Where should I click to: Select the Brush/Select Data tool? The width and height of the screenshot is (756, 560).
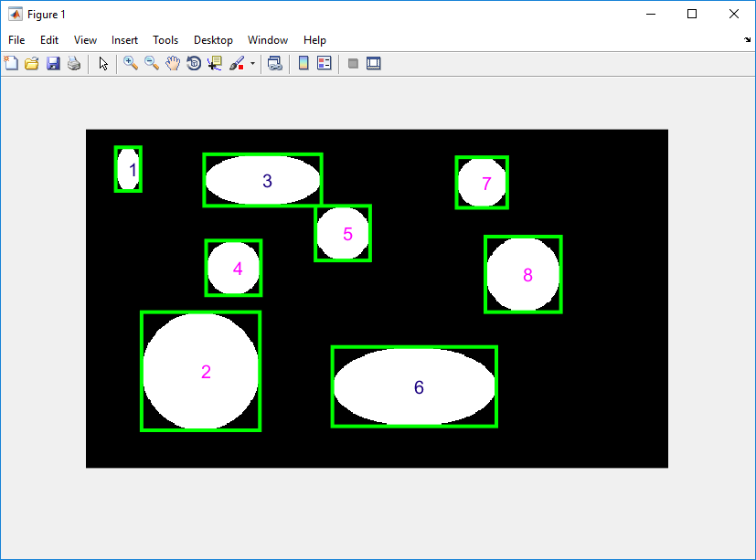pyautogui.click(x=237, y=63)
